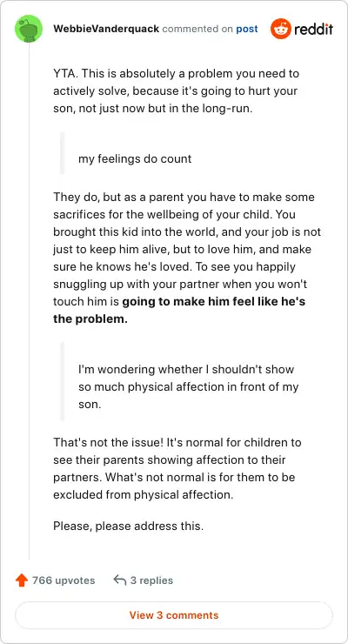348x644 pixels.
Task: Click 'Please, please address this.' line
Action: click(129, 526)
